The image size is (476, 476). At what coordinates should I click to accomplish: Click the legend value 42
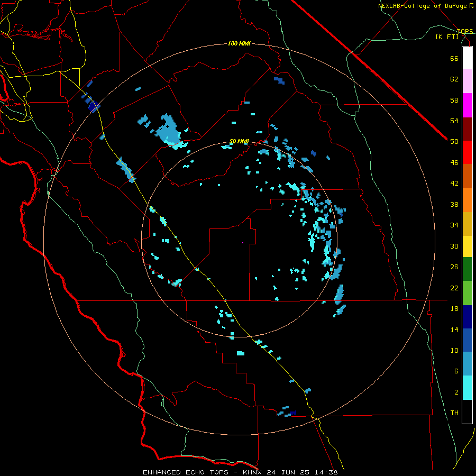454,184
